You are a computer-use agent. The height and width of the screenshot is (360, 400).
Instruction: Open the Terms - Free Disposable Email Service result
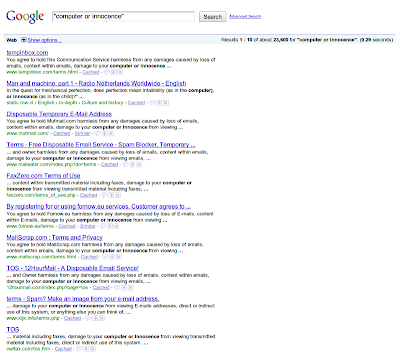tap(101, 145)
